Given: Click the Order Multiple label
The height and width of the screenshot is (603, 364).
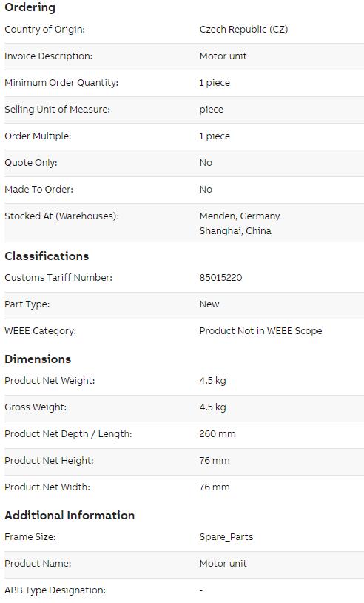Looking at the screenshot, I should (38, 136).
